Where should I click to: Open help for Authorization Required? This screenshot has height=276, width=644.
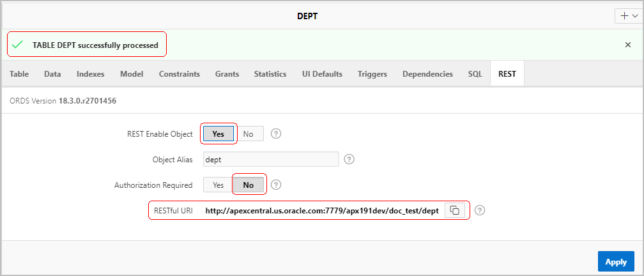[277, 185]
